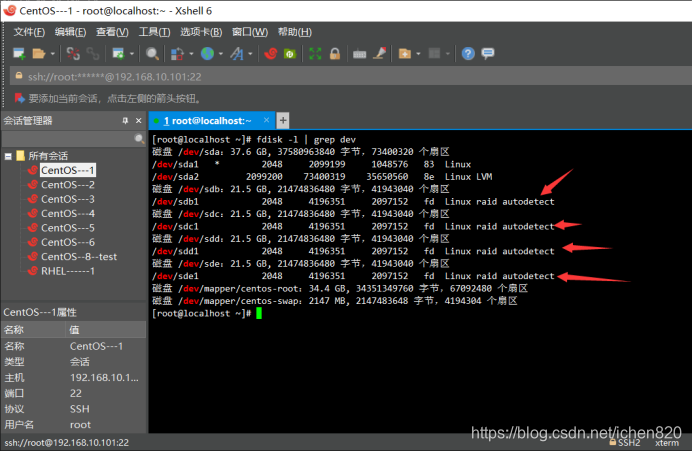Image resolution: width=692 pixels, height=452 pixels.
Task: Click the terminal prompt with green cursor
Action: 207,313
